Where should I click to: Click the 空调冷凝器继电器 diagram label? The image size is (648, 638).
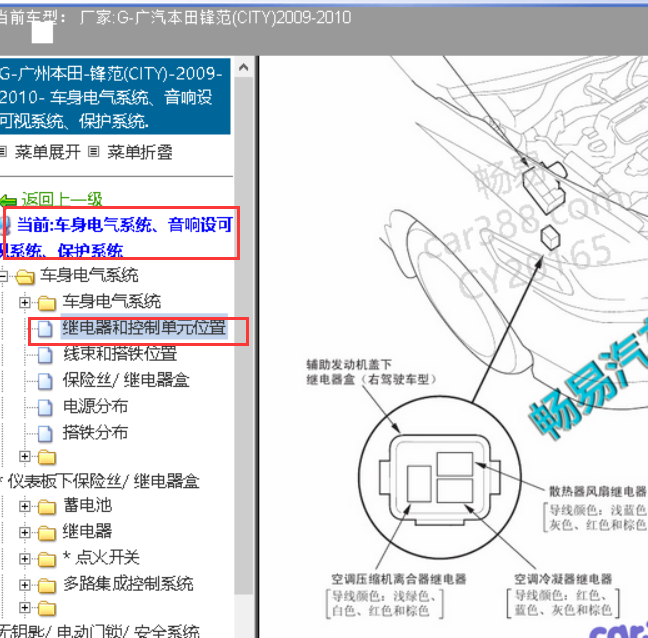click(x=563, y=579)
